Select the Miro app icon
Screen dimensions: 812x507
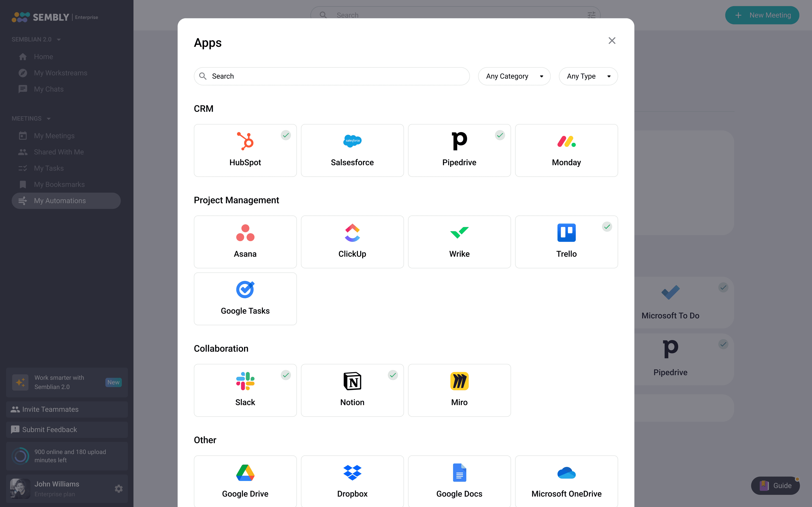coord(459,381)
